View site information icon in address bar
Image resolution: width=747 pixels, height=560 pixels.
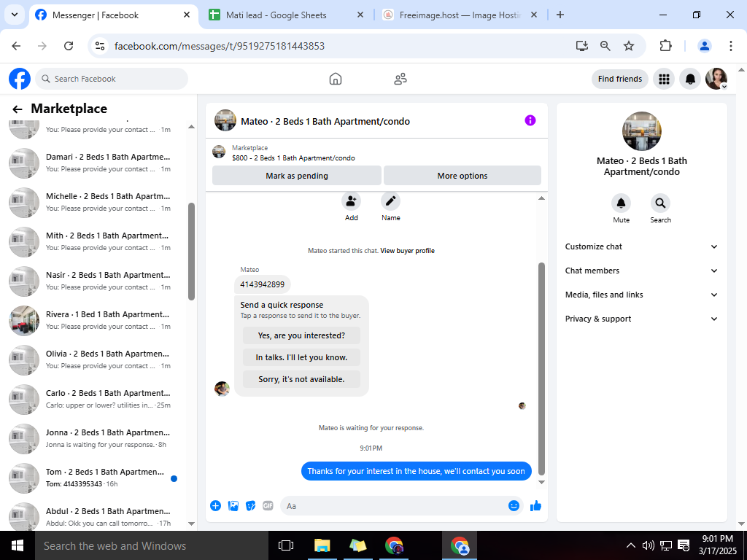(99, 46)
